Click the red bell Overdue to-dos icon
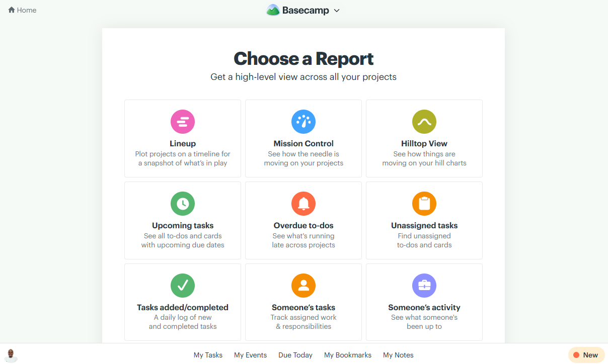608x364 pixels. pos(303,204)
